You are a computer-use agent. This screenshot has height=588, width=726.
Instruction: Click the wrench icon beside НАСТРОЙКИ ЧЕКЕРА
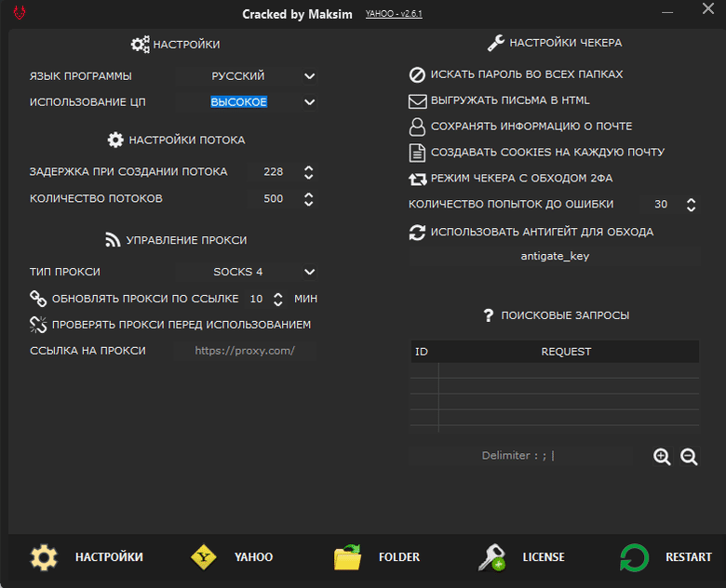(496, 43)
